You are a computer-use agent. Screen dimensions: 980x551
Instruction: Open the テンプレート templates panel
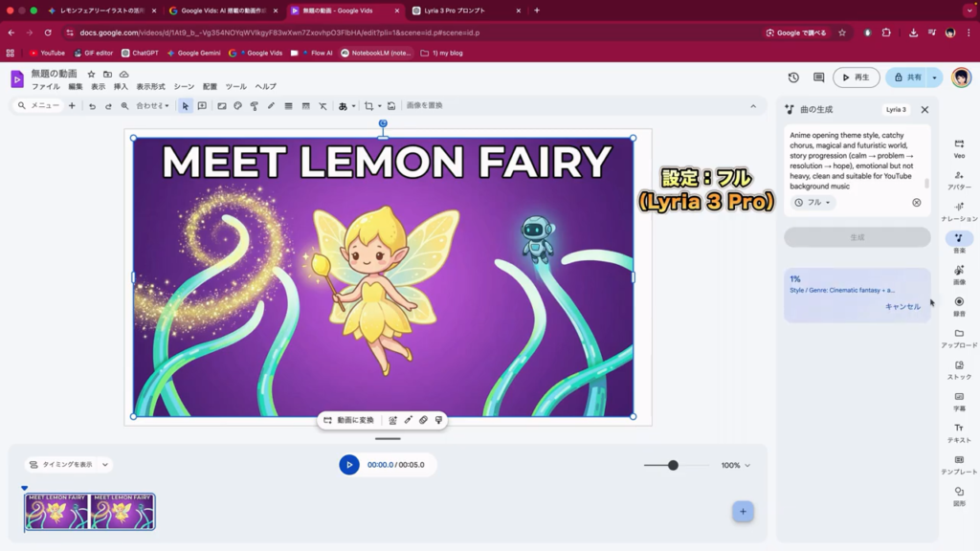pyautogui.click(x=959, y=464)
